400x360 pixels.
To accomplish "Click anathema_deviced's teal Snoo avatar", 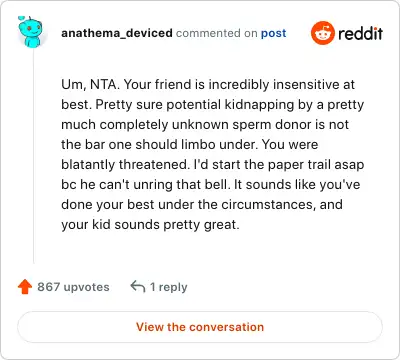I will (x=30, y=32).
